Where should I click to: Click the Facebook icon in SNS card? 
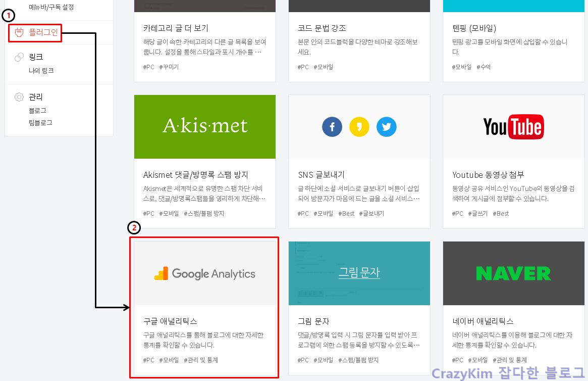[x=332, y=127]
